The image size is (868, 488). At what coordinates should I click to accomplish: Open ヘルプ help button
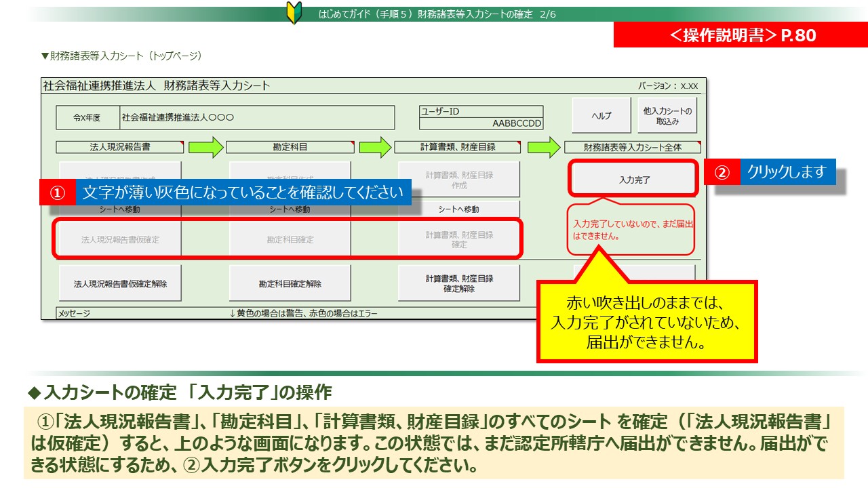(x=601, y=116)
